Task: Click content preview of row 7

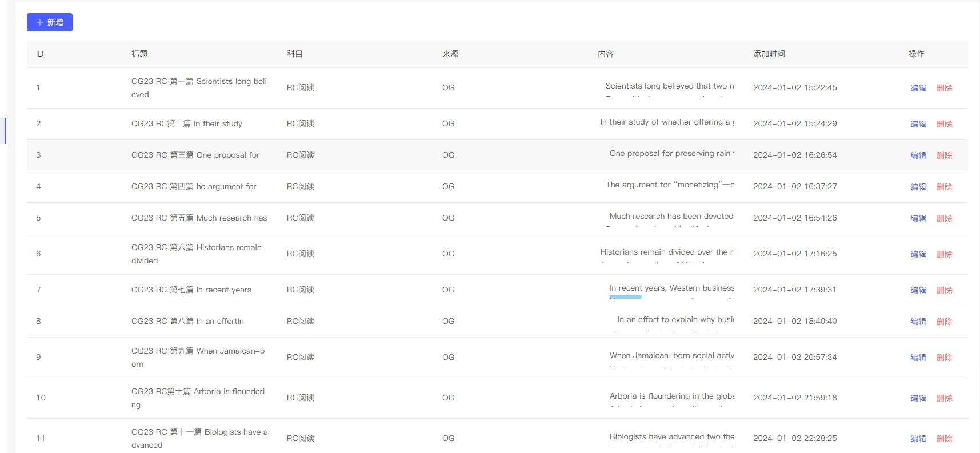Action: [x=671, y=288]
